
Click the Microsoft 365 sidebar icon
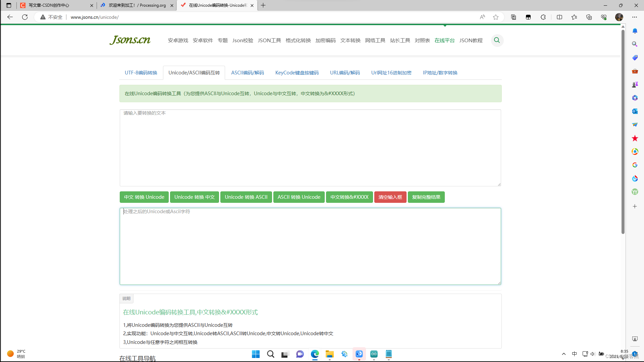tap(635, 98)
